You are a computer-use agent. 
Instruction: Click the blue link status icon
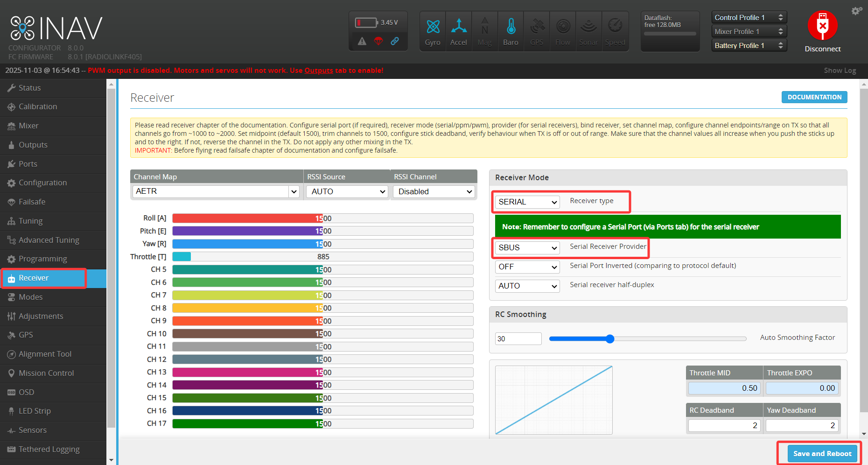click(395, 41)
